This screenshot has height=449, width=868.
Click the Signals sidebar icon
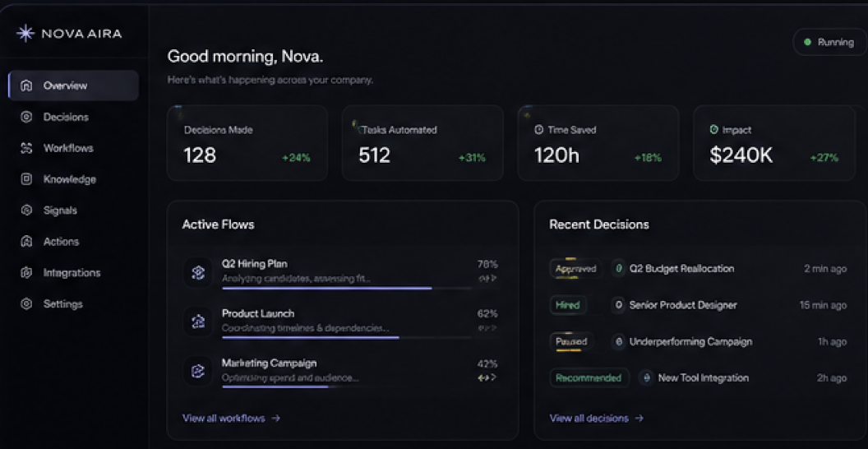(x=26, y=211)
